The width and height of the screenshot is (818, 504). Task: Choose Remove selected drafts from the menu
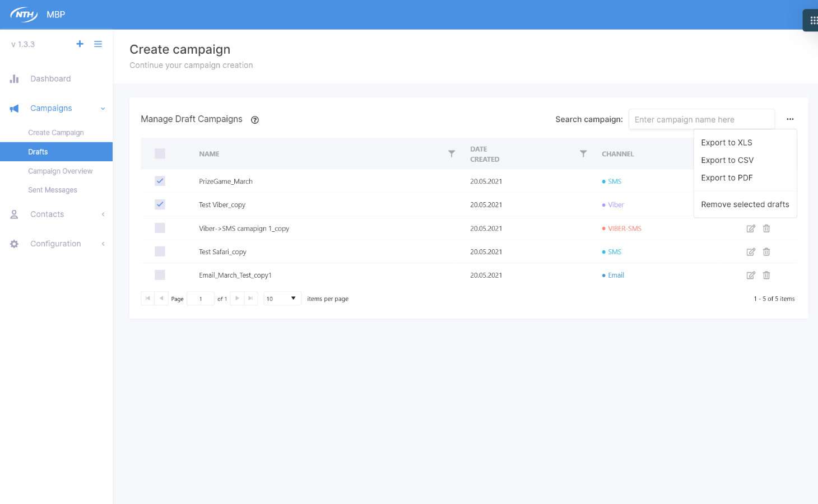(745, 204)
